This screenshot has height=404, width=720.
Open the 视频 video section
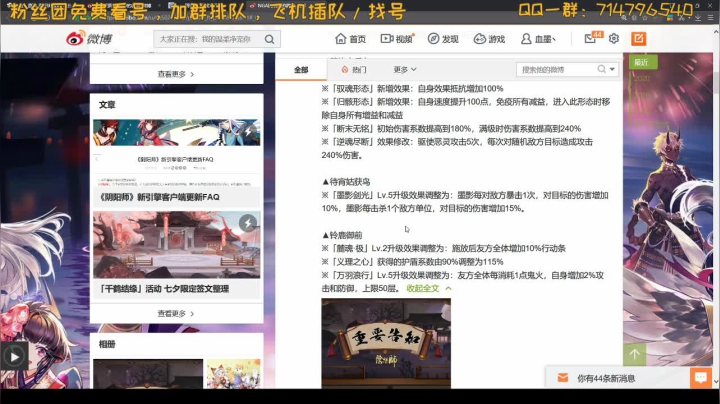[x=397, y=39]
